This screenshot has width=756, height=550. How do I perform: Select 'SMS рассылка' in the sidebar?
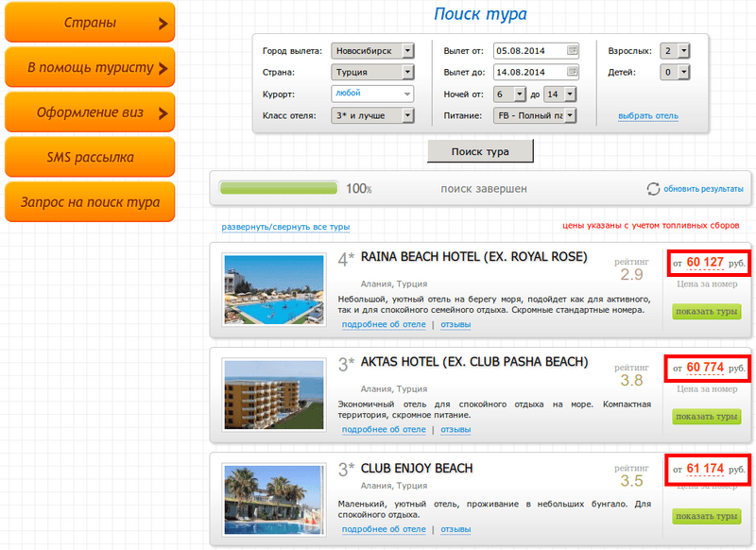(x=90, y=158)
